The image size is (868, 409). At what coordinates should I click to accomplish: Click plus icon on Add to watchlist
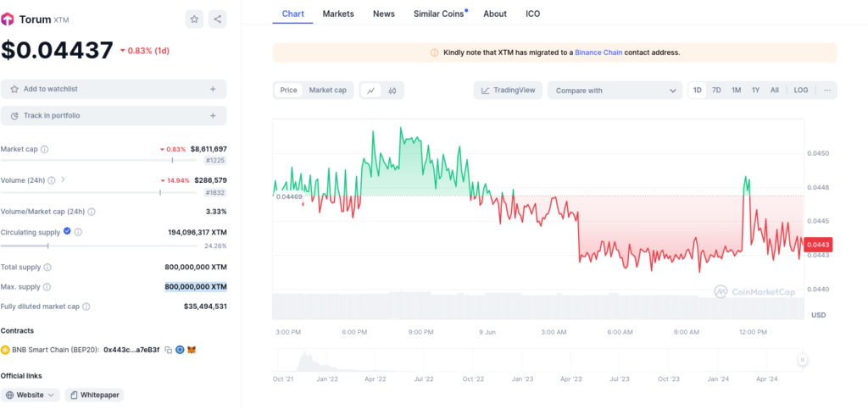pyautogui.click(x=213, y=89)
